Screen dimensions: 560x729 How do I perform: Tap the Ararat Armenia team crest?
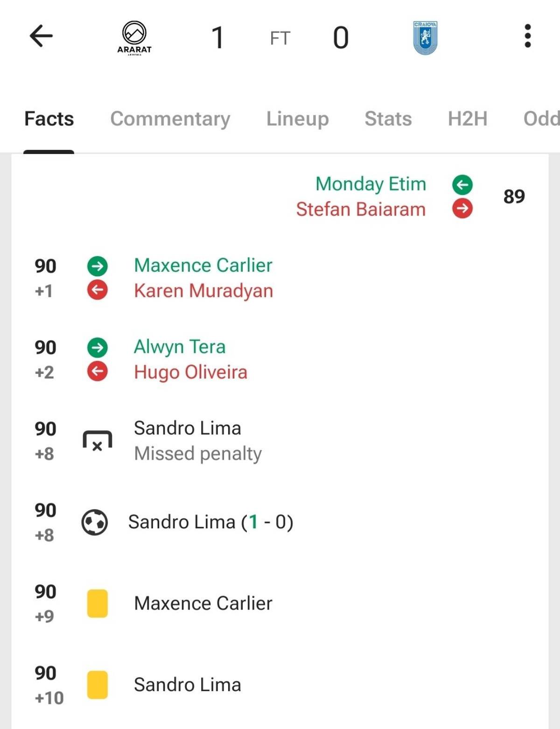[134, 38]
